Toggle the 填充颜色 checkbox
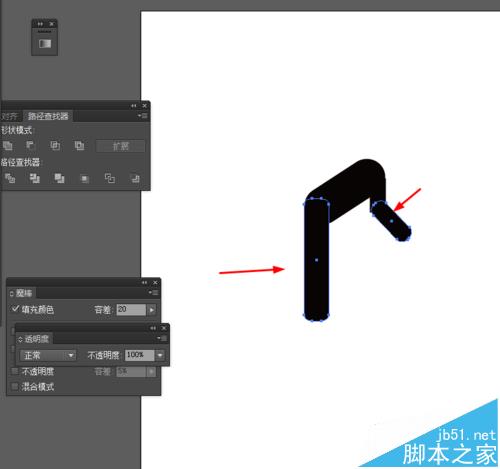Screen dimensions: 500x469 tap(15, 309)
